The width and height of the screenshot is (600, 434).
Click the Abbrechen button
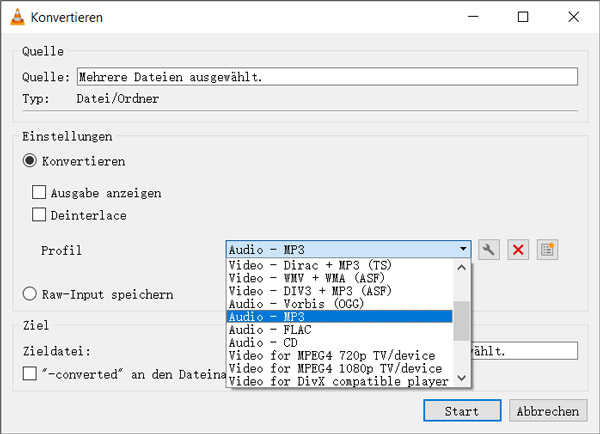click(548, 411)
